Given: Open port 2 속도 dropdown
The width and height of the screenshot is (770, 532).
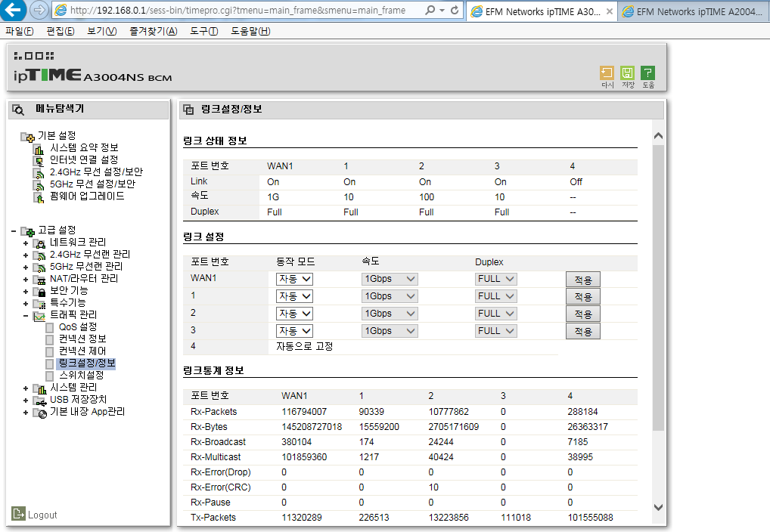Looking at the screenshot, I should point(390,314).
